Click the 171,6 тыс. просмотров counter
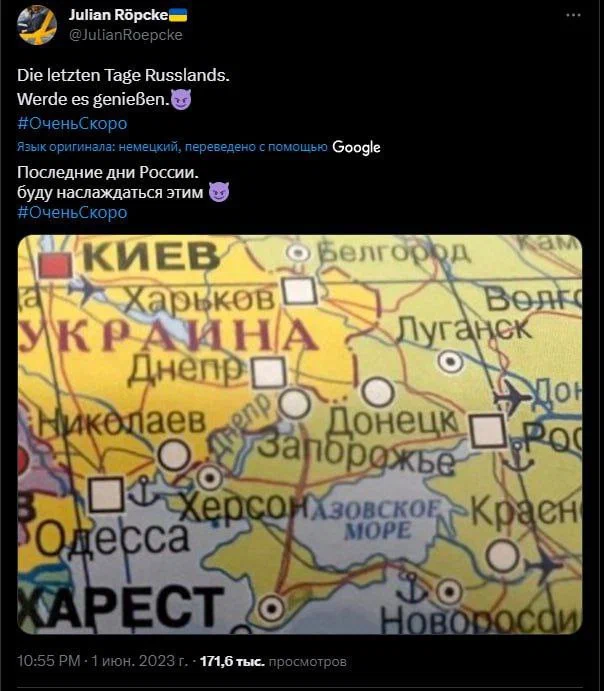Viewport: 604px width, 691px height. tap(273, 661)
